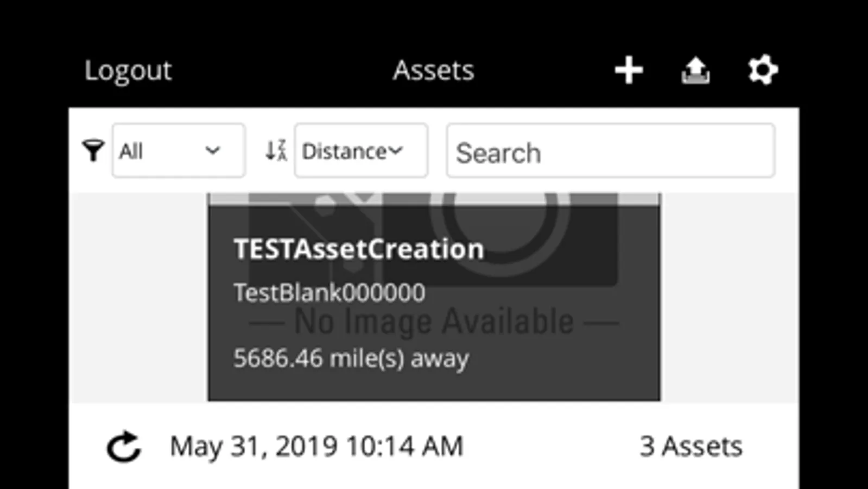Click the filter funnel icon
Image resolution: width=868 pixels, height=489 pixels.
(93, 151)
